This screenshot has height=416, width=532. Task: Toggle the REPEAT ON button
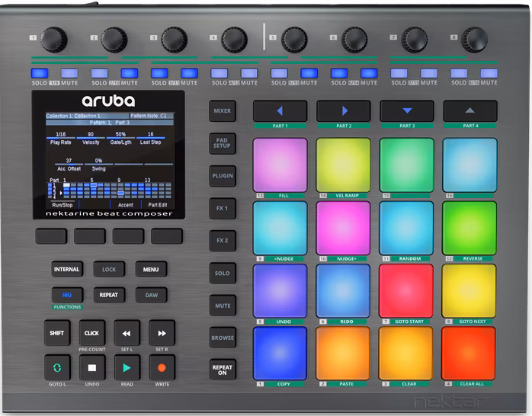(x=223, y=370)
